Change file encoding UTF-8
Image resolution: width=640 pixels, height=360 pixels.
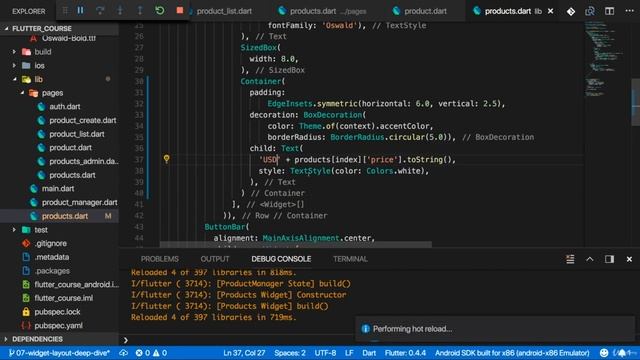[x=325, y=353]
